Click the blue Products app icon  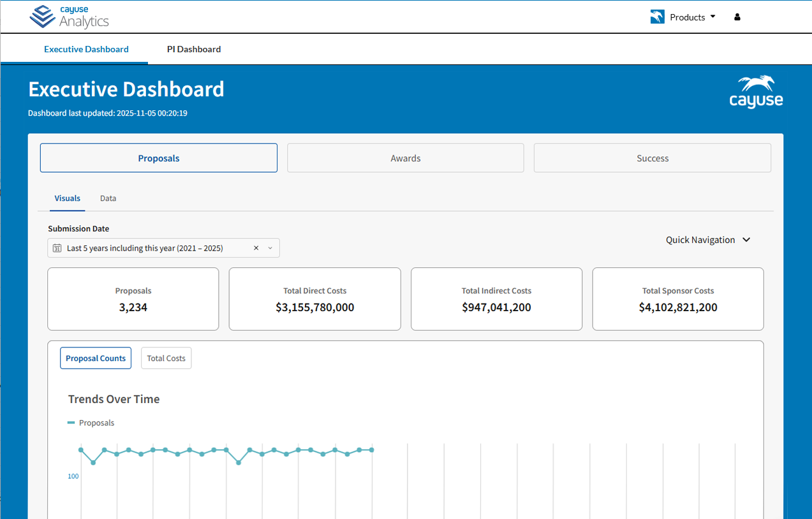pos(656,17)
